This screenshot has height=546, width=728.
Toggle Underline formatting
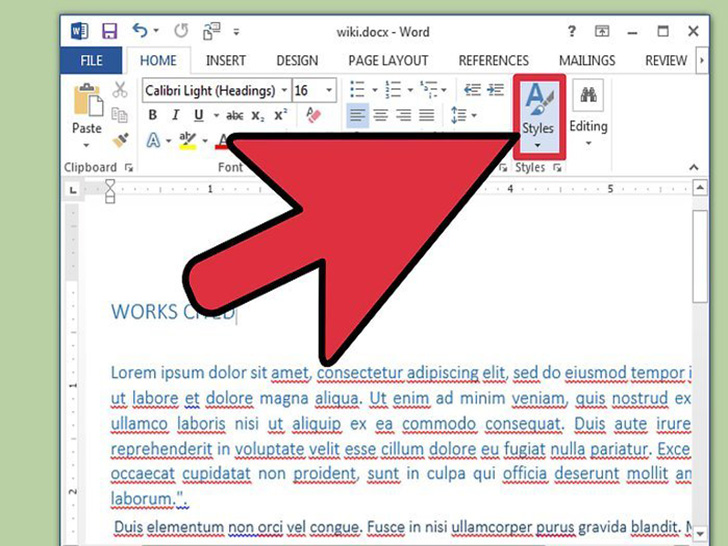click(199, 115)
